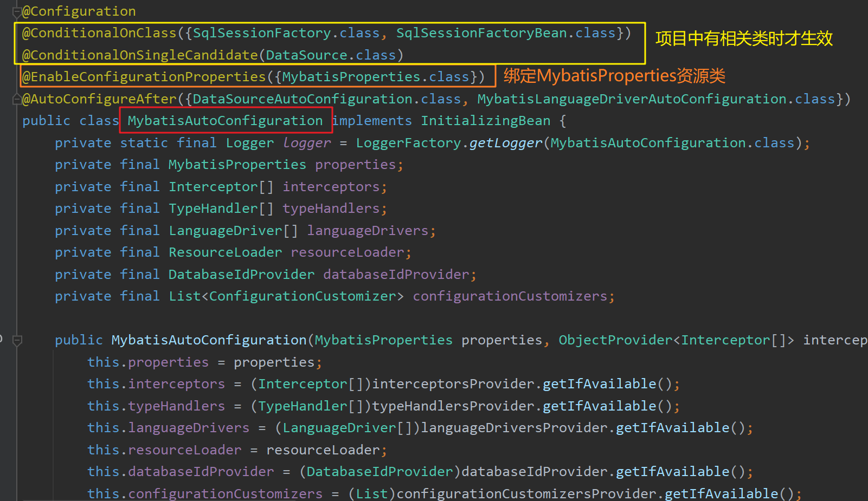Click the static keyword in logger declaration
This screenshot has height=501, width=868.
(x=144, y=143)
